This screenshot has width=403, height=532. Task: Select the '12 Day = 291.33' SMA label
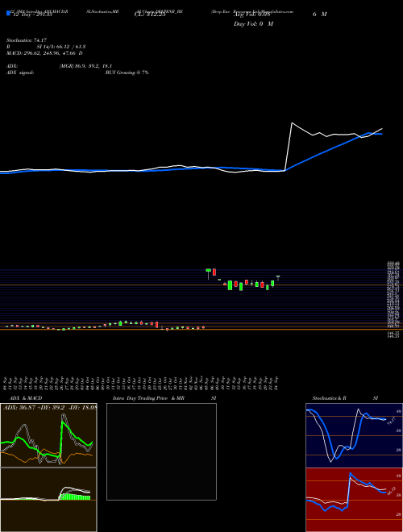coord(32,15)
